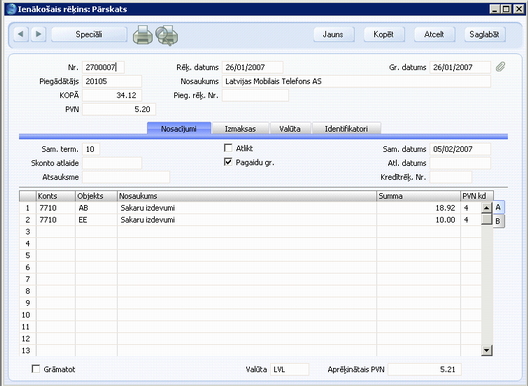Print the invoice with printer icon
This screenshot has height=386, width=528.
(143, 35)
